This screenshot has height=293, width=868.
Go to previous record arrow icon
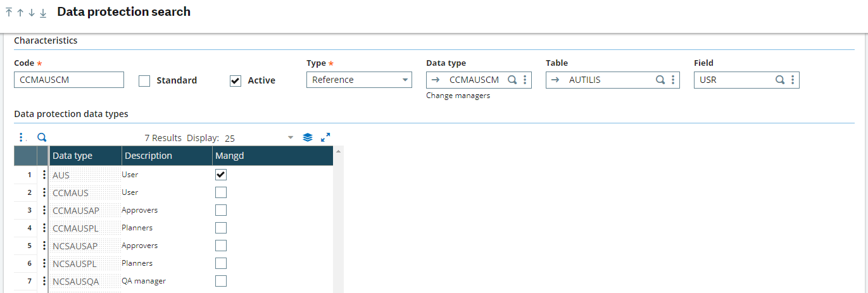click(20, 13)
